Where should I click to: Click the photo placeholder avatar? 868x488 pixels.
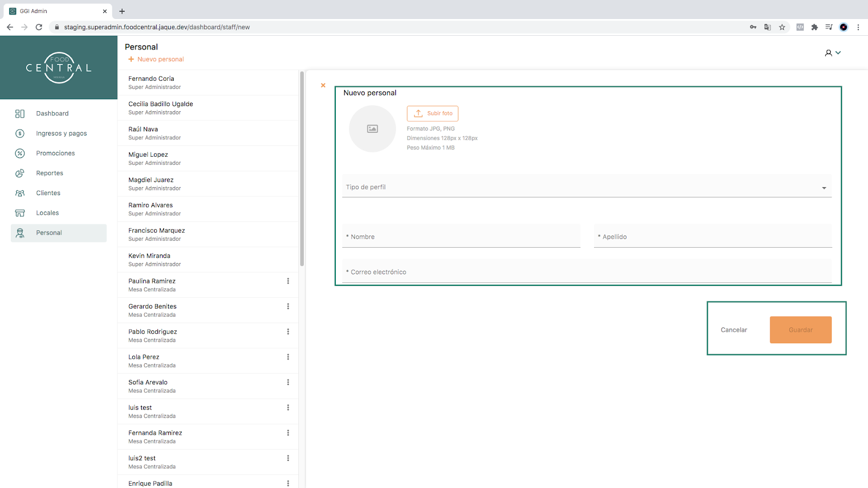point(372,129)
